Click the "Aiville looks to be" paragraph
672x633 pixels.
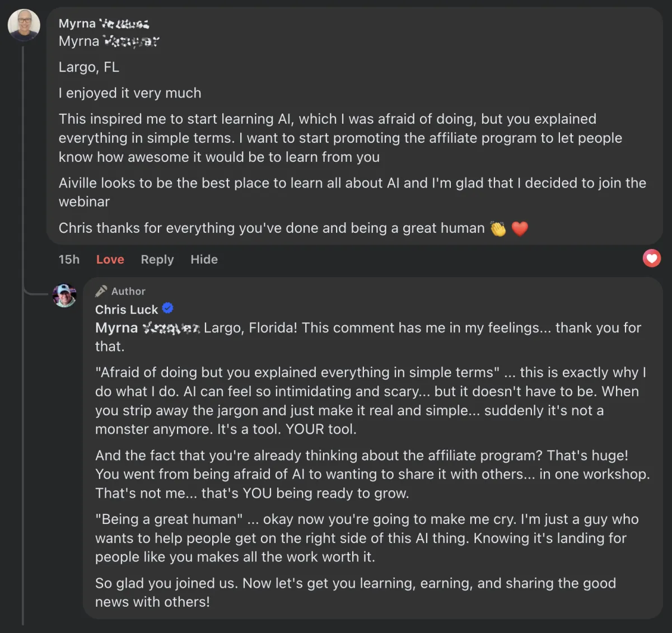tap(352, 192)
